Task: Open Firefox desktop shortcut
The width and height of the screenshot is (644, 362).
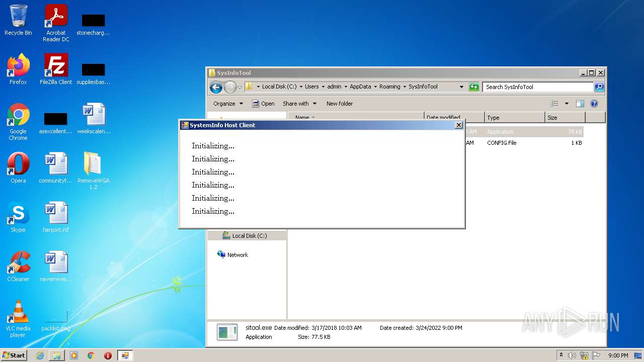Action: click(18, 69)
